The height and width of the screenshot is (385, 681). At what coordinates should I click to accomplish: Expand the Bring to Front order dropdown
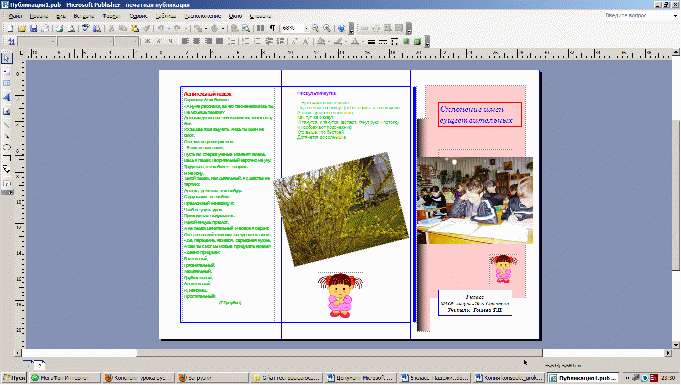click(x=205, y=28)
